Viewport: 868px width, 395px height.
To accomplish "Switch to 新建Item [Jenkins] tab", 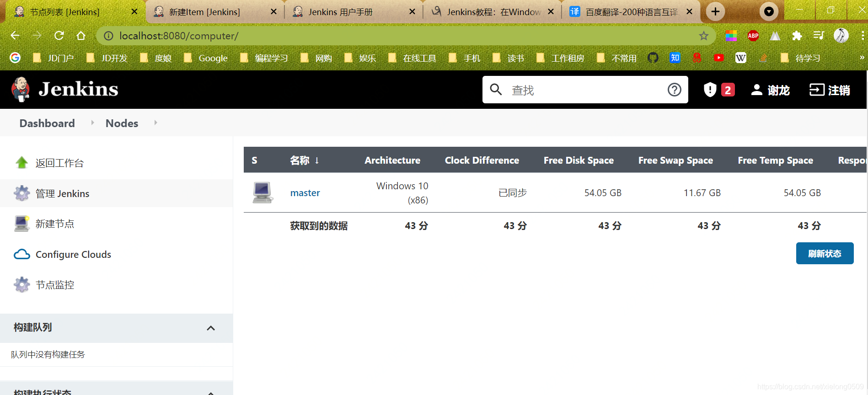I will point(215,12).
